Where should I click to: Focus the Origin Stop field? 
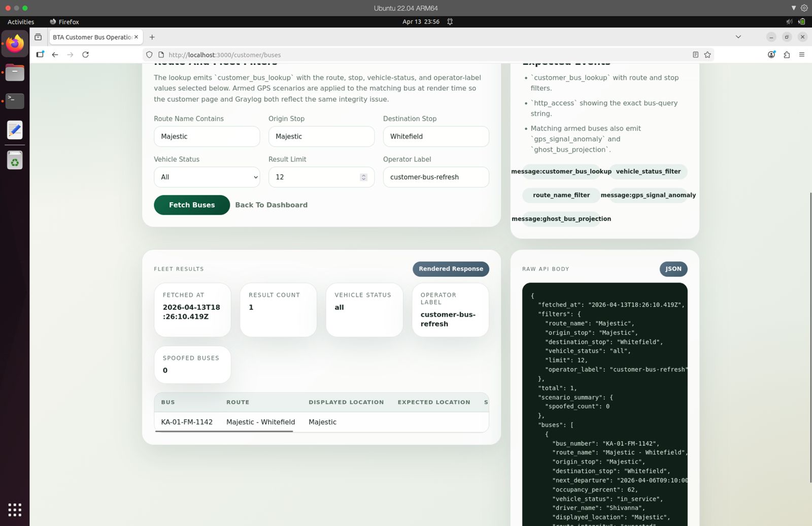point(321,137)
